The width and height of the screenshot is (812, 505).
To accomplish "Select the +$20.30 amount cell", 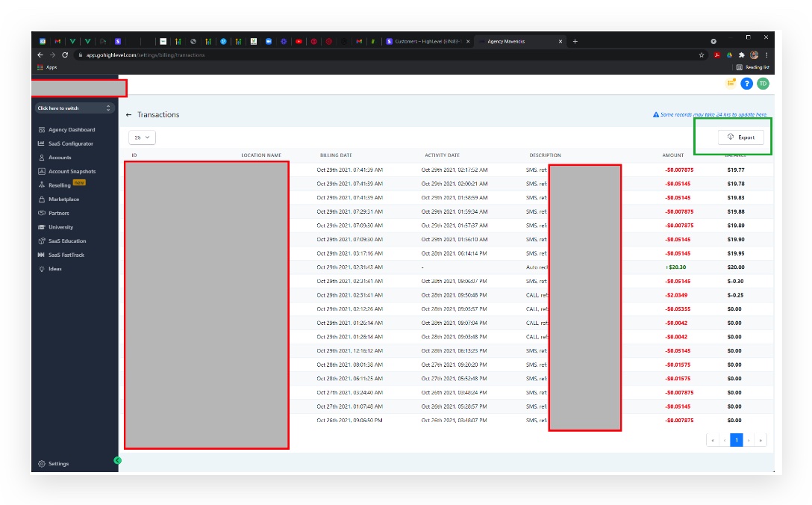I will pyautogui.click(x=676, y=267).
